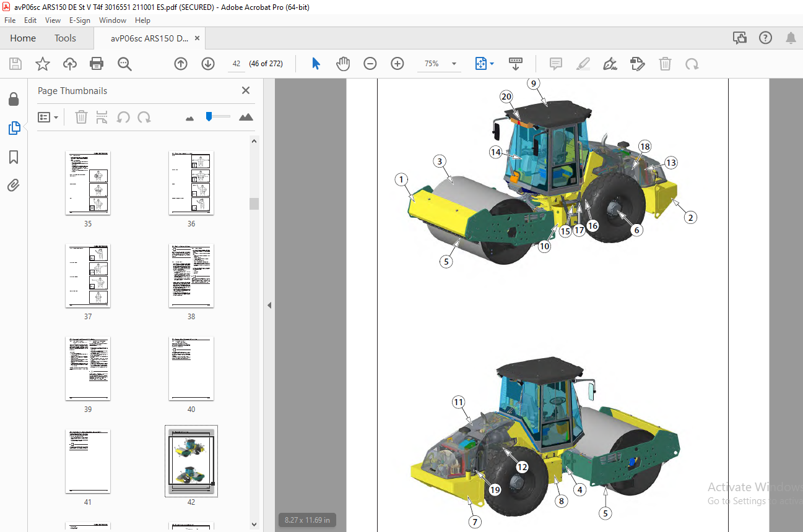Image resolution: width=803 pixels, height=532 pixels.
Task: Open the thumbnails options dropdown menu
Action: tap(48, 117)
